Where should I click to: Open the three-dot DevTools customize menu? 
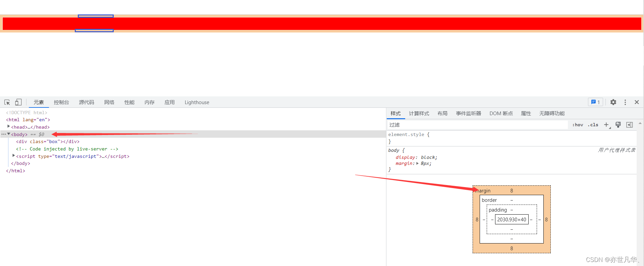pyautogui.click(x=625, y=102)
